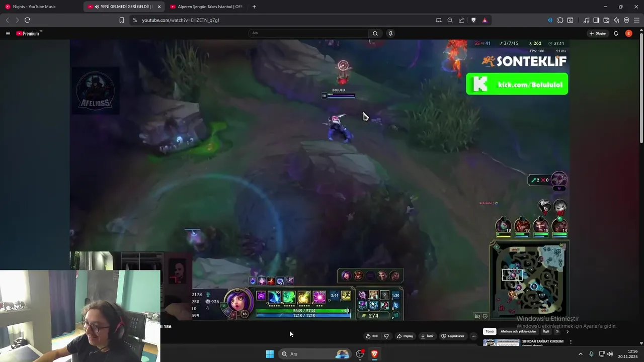Select Afelioss adlı yükleyiciden chip
This screenshot has width=644, height=362.
(x=518, y=331)
